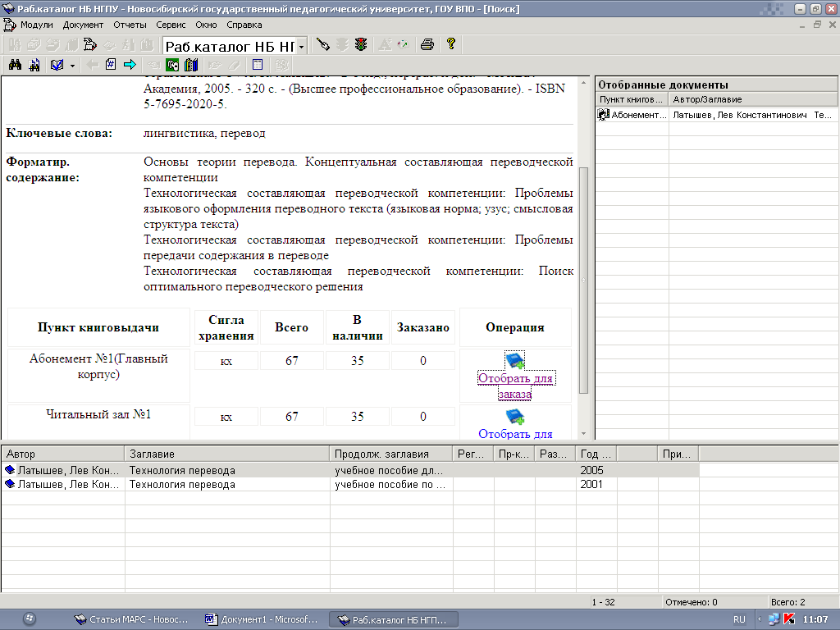Click the page with hash symbol icon
Screen dimensions: 840x630
point(111,65)
